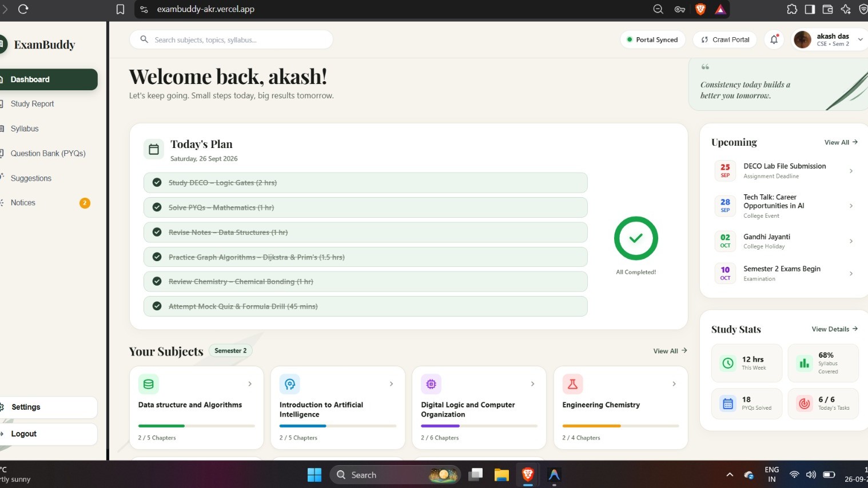The width and height of the screenshot is (868, 488).
Task: Click the search subjects input field
Action: [x=231, y=39]
